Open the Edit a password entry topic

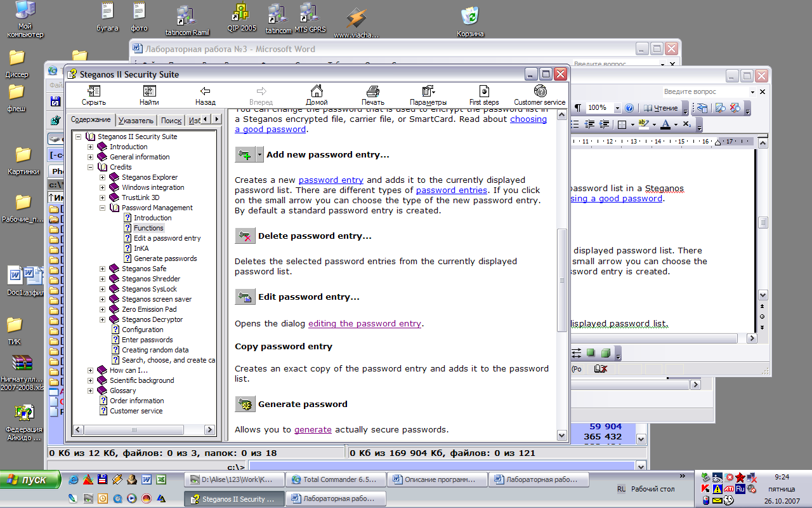click(167, 238)
